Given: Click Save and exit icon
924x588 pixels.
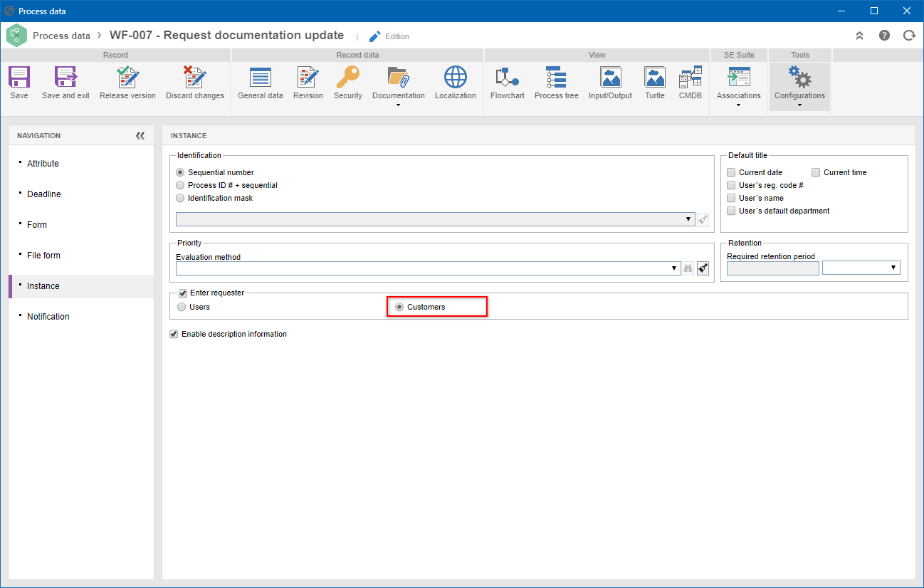Looking at the screenshot, I should click(65, 77).
